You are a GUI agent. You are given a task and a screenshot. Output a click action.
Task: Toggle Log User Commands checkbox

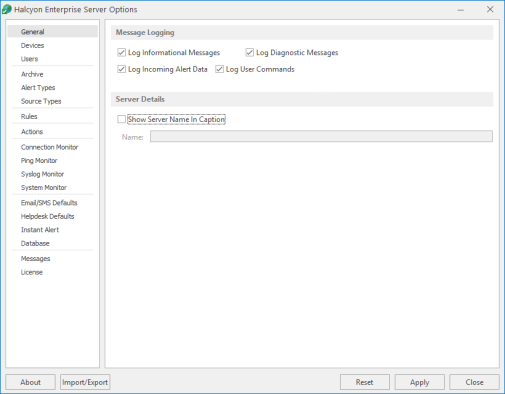pos(219,69)
